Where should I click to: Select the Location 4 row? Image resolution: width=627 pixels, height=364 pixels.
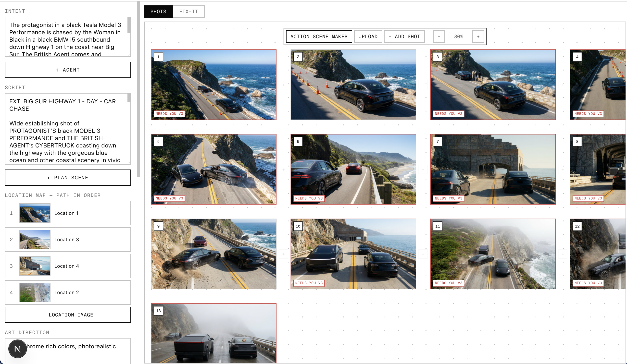click(68, 266)
